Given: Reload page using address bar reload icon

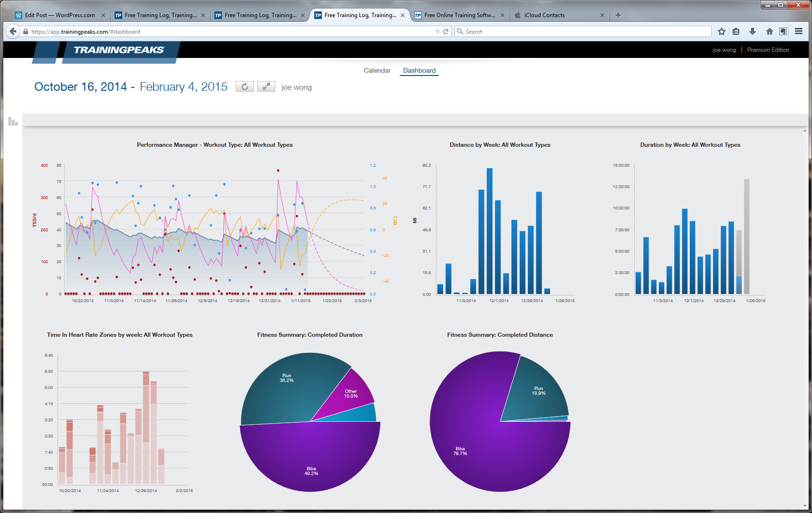Looking at the screenshot, I should pyautogui.click(x=446, y=31).
